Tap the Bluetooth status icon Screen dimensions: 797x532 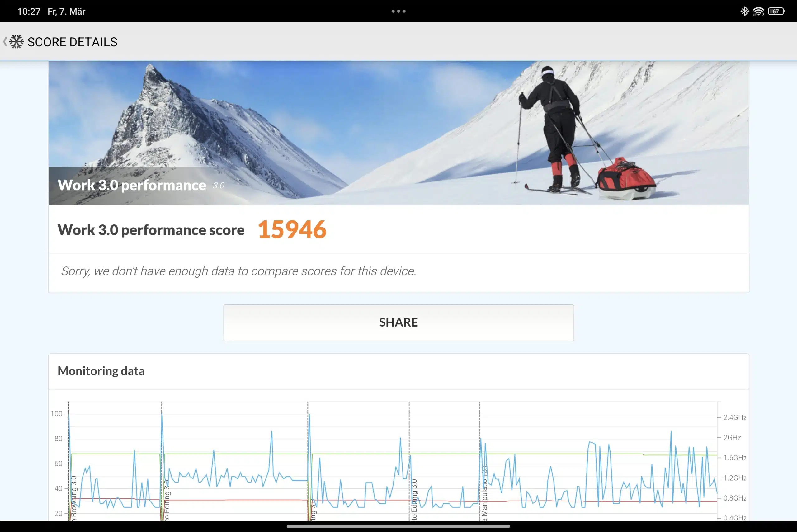[744, 11]
